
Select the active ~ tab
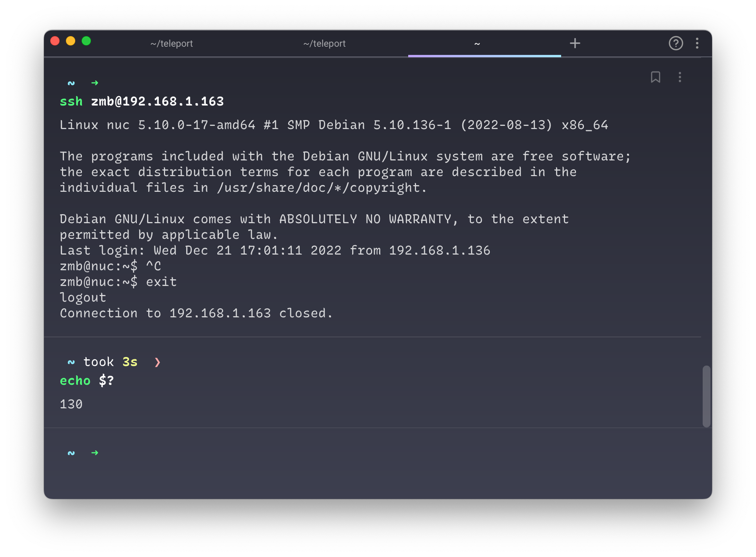[477, 44]
